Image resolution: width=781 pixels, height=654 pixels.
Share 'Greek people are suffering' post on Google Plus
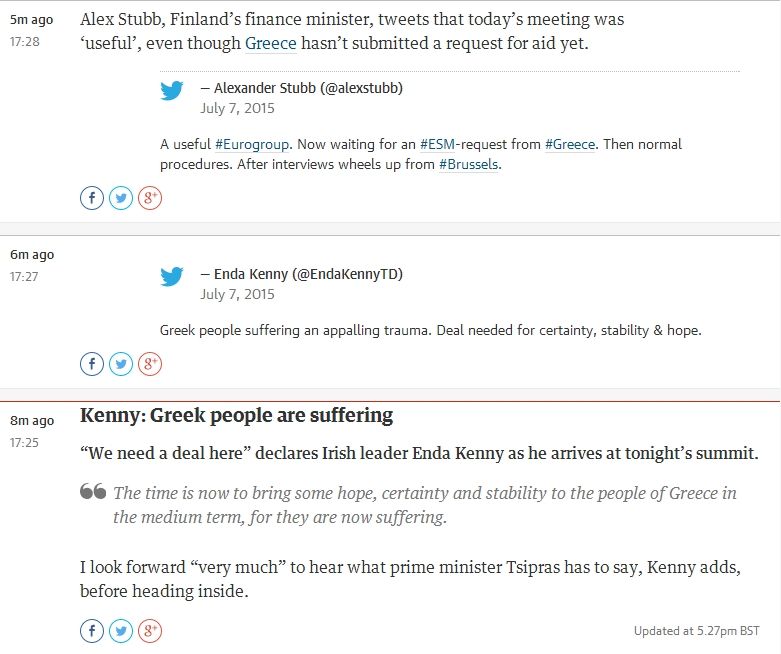150,631
